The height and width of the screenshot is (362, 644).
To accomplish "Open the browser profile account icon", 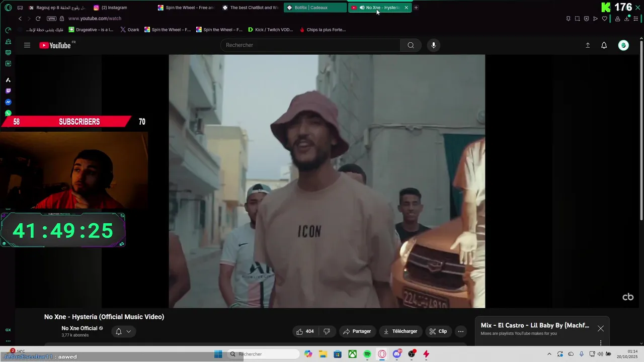I will (x=617, y=19).
